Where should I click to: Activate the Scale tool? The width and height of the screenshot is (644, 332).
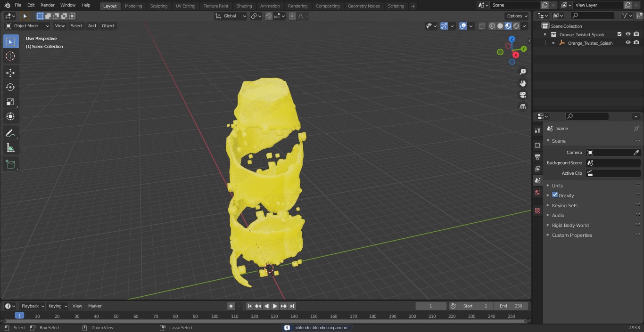tap(10, 102)
